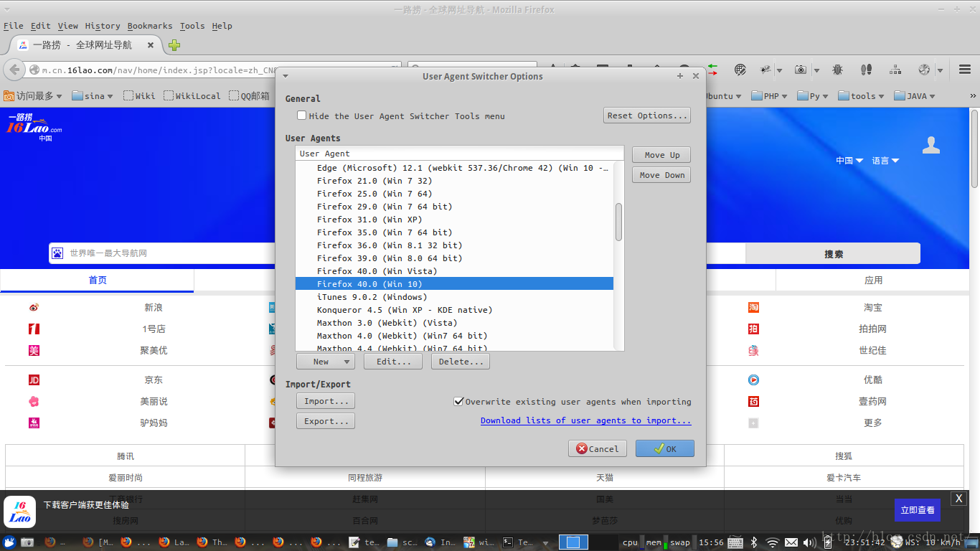Click the JD icon beside 京东
This screenshot has width=980, height=551.
(34, 380)
